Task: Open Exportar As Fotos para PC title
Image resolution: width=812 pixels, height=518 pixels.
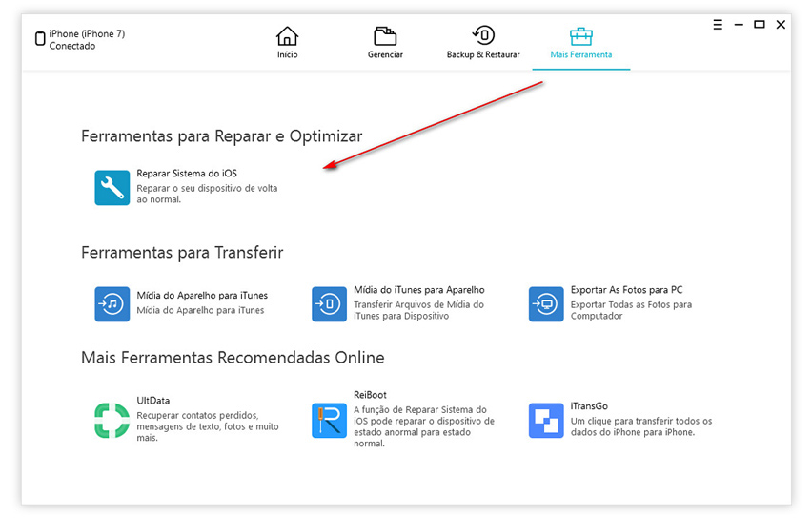Action: (x=626, y=290)
